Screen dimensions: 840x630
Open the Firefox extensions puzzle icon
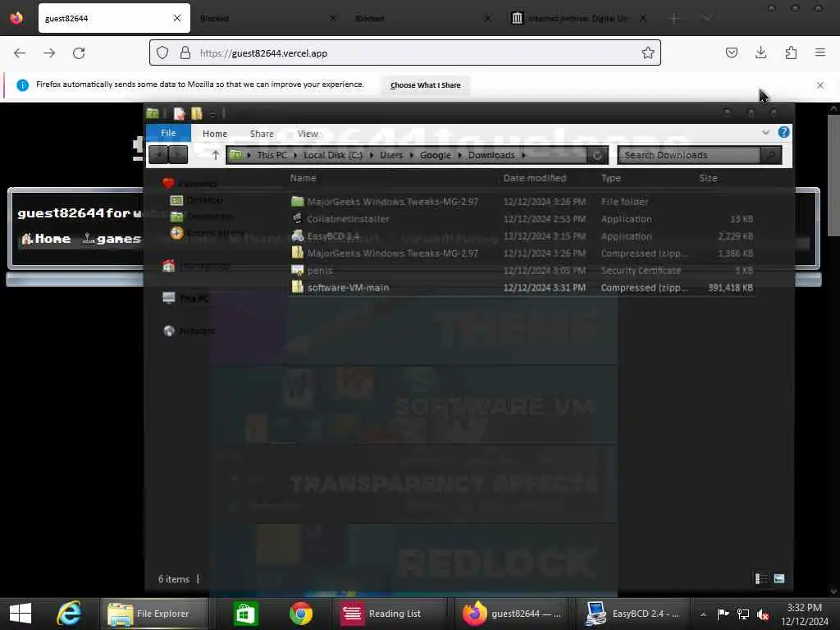791,52
